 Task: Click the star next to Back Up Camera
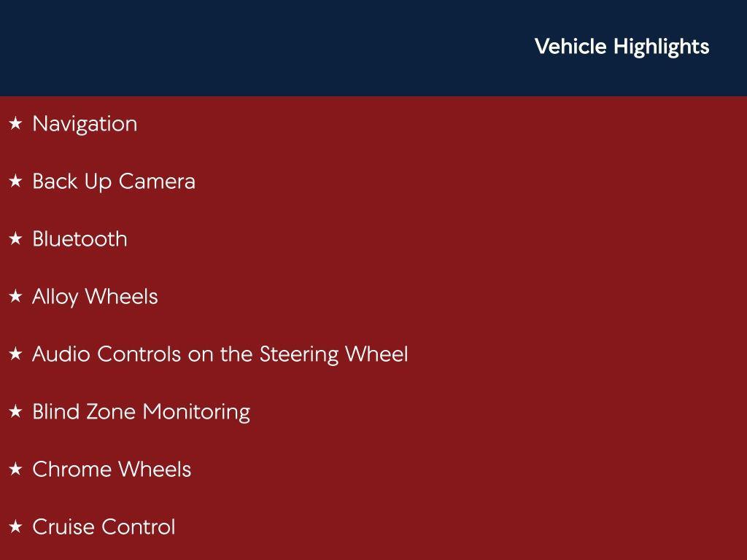tap(15, 182)
